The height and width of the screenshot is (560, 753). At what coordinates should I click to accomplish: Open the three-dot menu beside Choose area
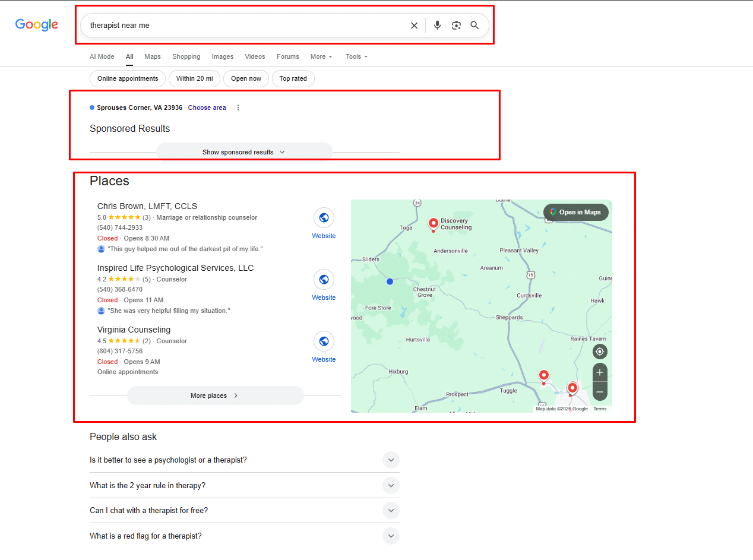(238, 107)
